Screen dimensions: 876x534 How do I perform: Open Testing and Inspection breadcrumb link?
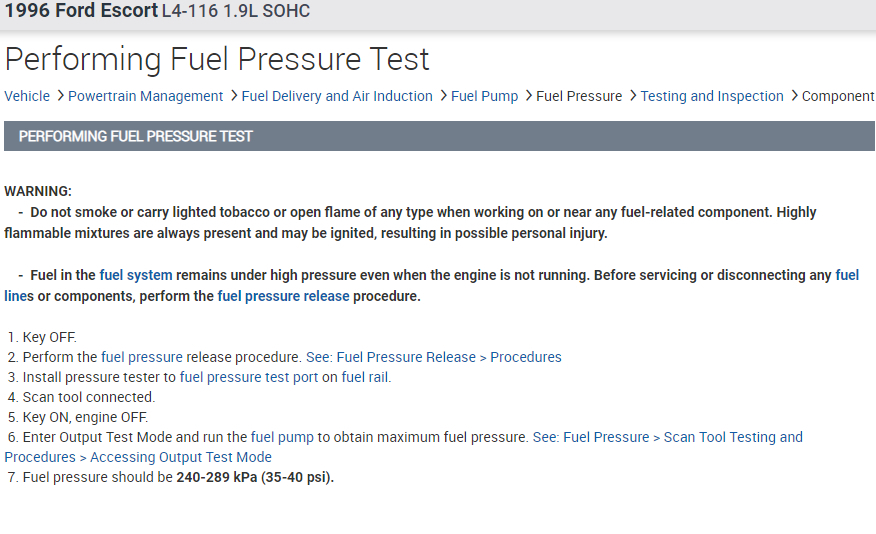711,96
